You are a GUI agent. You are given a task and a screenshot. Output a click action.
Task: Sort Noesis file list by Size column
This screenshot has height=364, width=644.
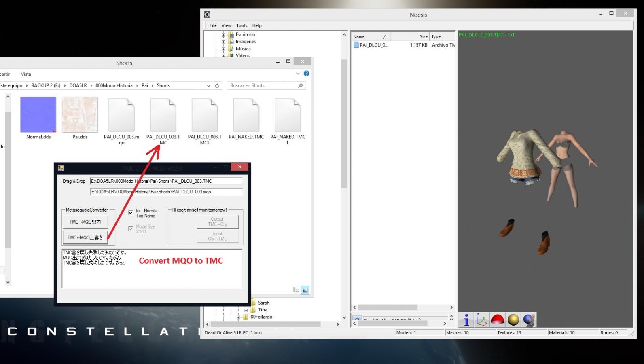coord(410,36)
